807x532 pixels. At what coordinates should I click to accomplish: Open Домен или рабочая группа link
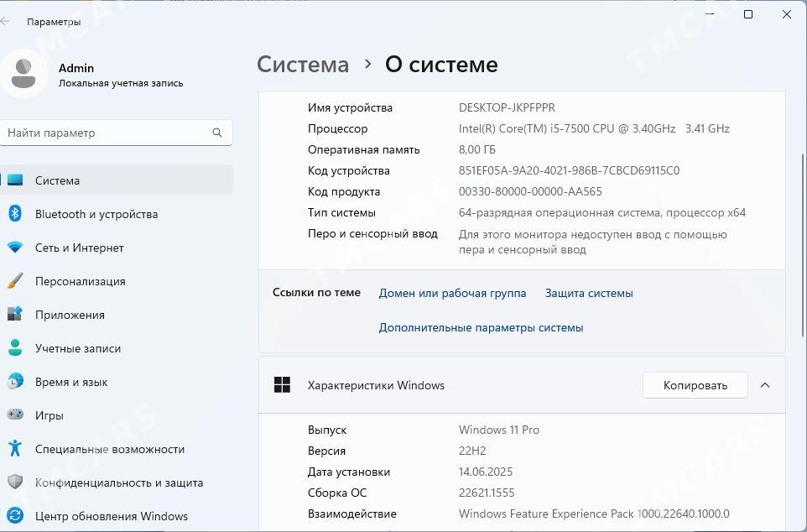pos(452,293)
